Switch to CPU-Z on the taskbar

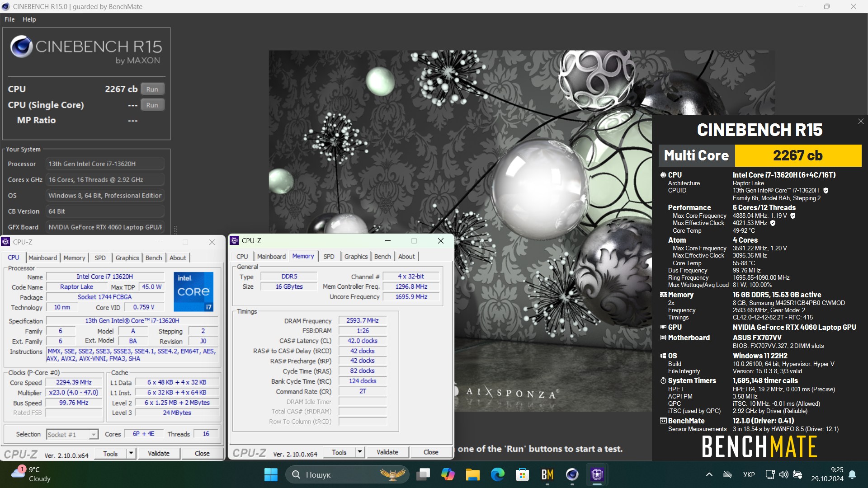click(x=597, y=474)
